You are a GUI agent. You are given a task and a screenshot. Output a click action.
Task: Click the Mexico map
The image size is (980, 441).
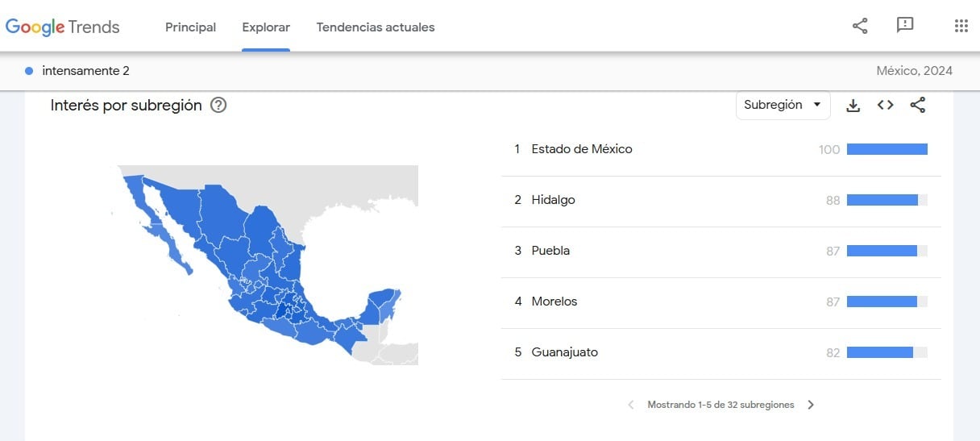click(x=264, y=265)
